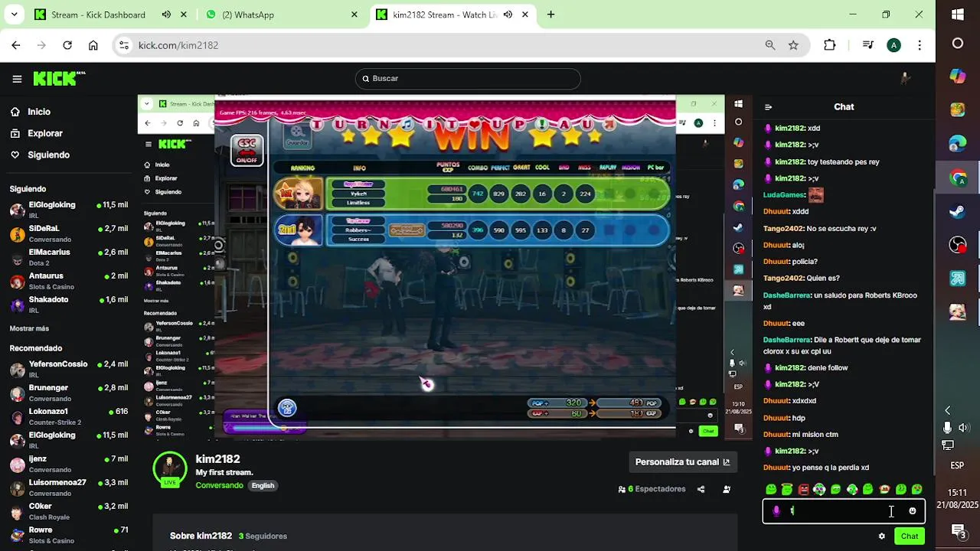The image size is (980, 551).
Task: Click the Conversando category link
Action: click(219, 485)
